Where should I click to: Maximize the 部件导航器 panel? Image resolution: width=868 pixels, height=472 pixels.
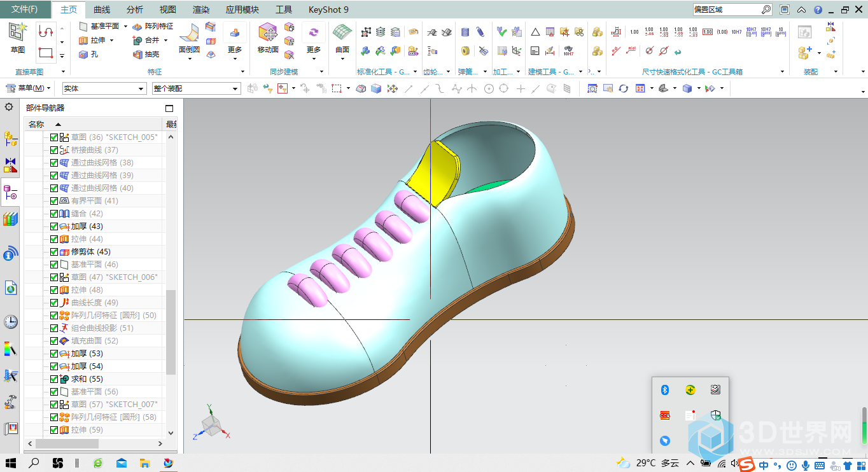click(169, 108)
